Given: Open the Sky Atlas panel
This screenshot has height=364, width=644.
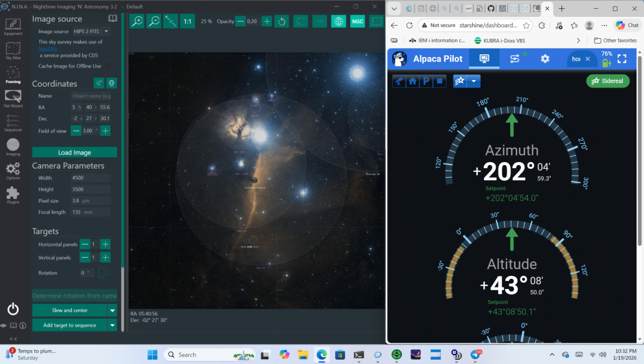Looking at the screenshot, I should [13, 49].
